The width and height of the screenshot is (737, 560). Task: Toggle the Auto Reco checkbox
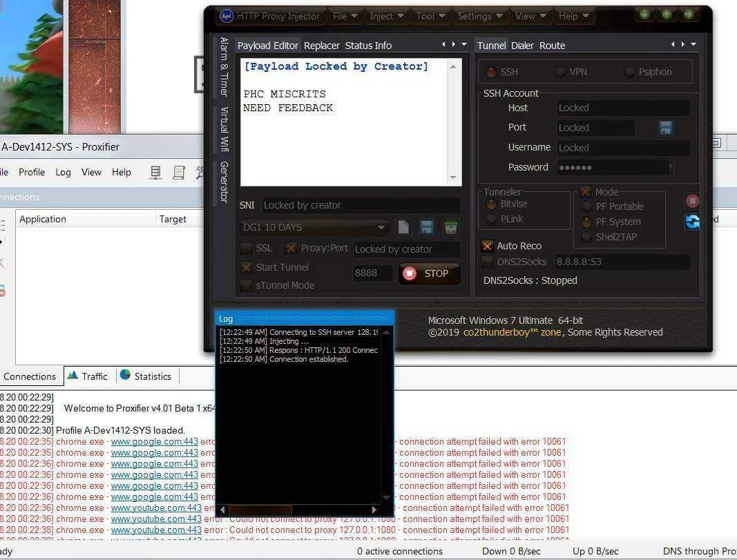487,246
